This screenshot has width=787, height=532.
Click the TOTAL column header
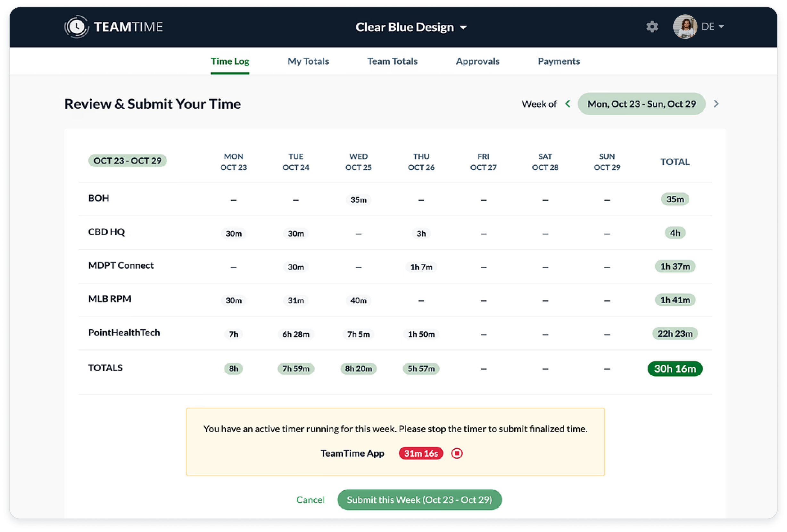click(675, 162)
